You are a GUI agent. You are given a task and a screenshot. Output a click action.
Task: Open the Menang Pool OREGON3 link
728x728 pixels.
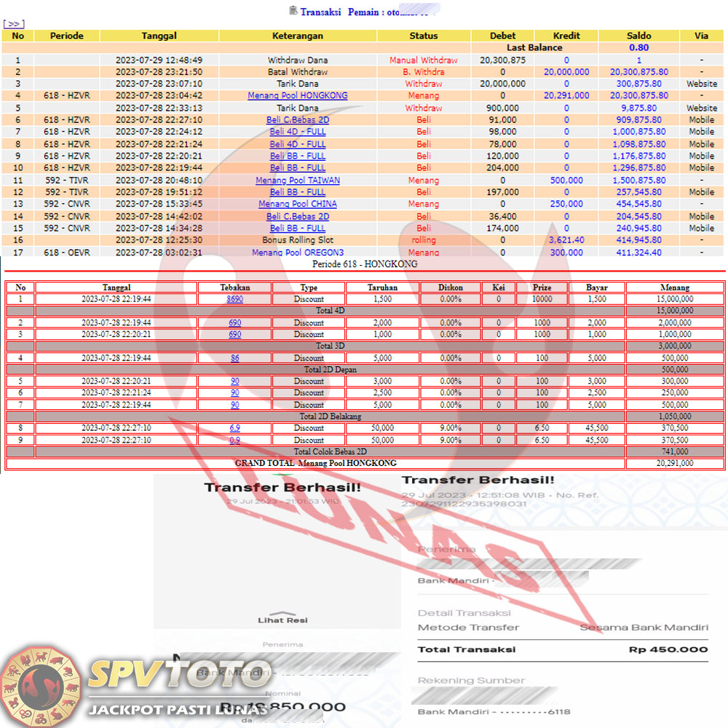(297, 253)
